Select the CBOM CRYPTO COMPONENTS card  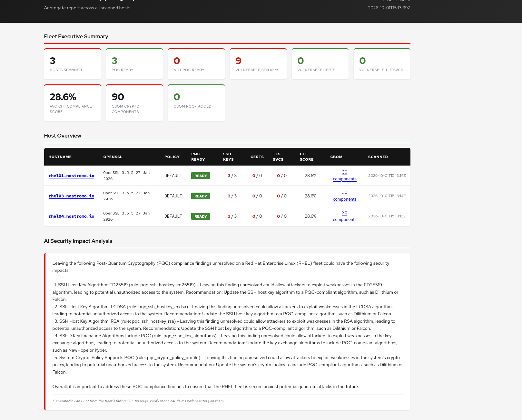point(134,103)
